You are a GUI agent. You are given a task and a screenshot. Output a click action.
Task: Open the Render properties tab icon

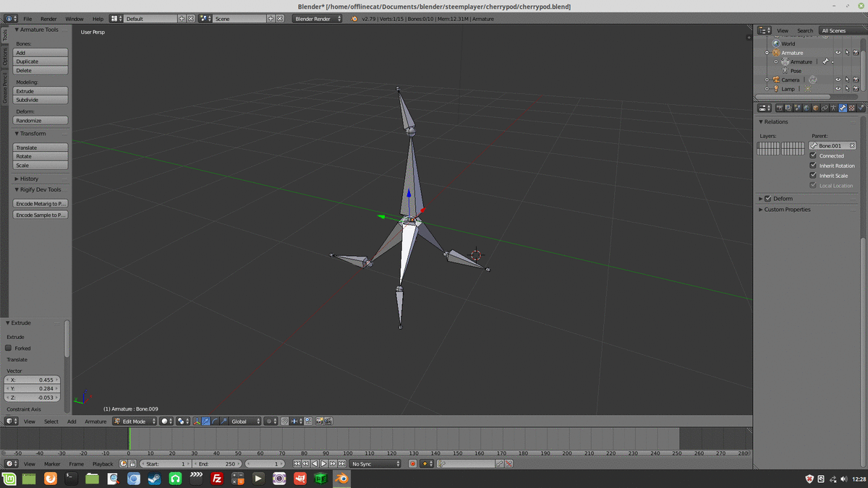tap(779, 108)
